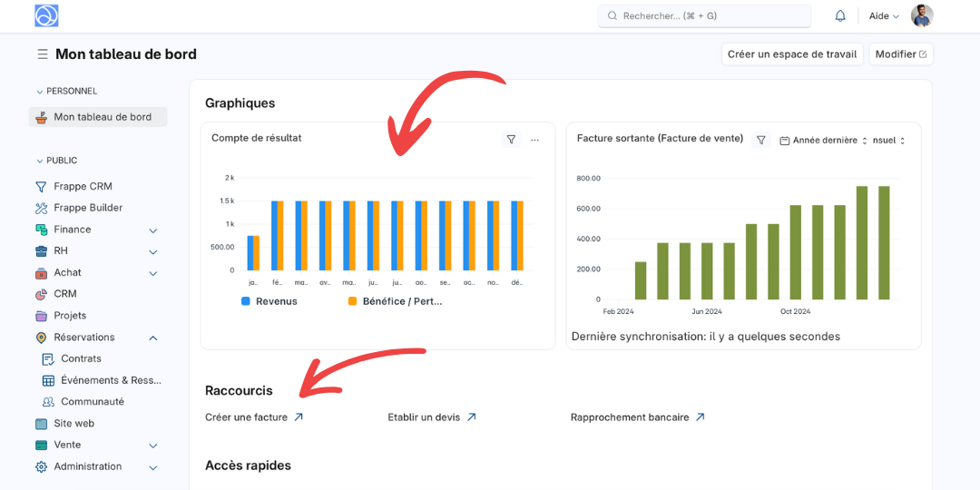The height and width of the screenshot is (490, 980).
Task: Click the Accès rapides section heading
Action: click(248, 465)
